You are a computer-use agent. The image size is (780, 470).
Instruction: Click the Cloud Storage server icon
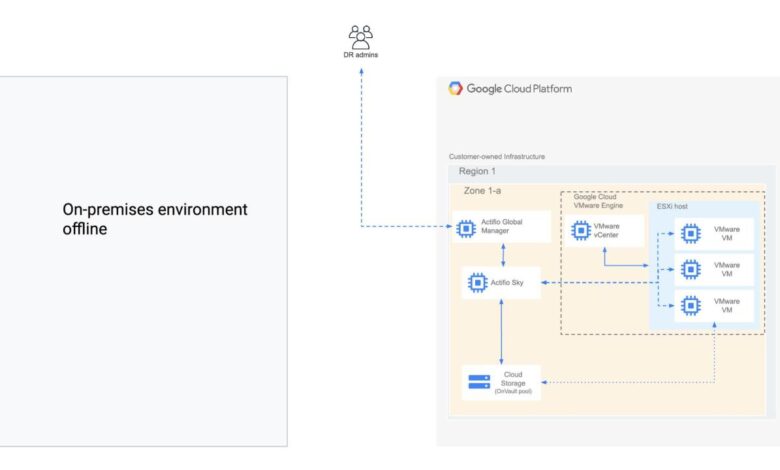[x=479, y=382]
